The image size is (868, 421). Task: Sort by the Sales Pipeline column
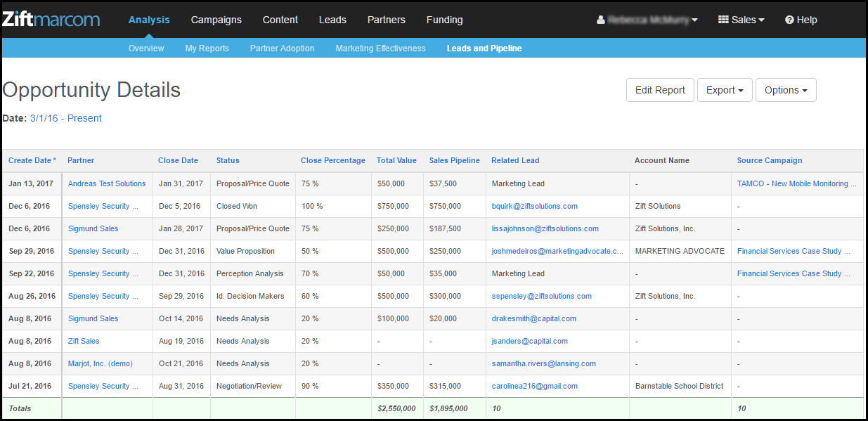[455, 160]
